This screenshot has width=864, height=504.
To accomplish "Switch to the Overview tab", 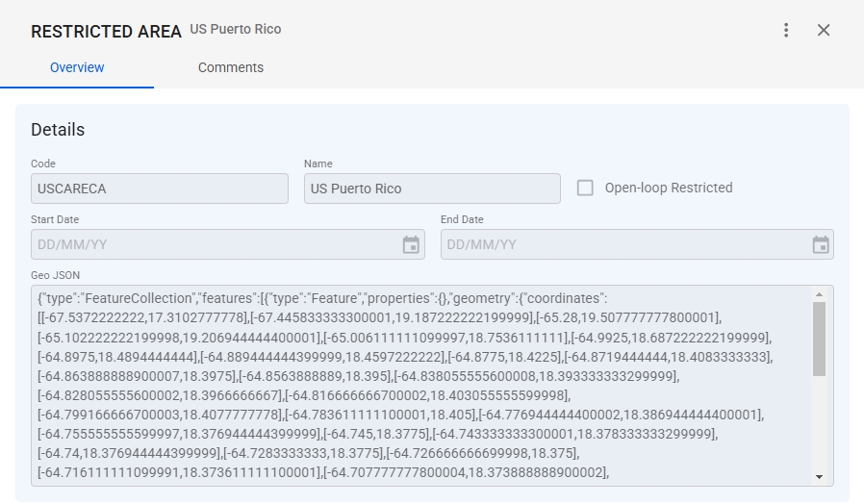I will click(x=77, y=67).
